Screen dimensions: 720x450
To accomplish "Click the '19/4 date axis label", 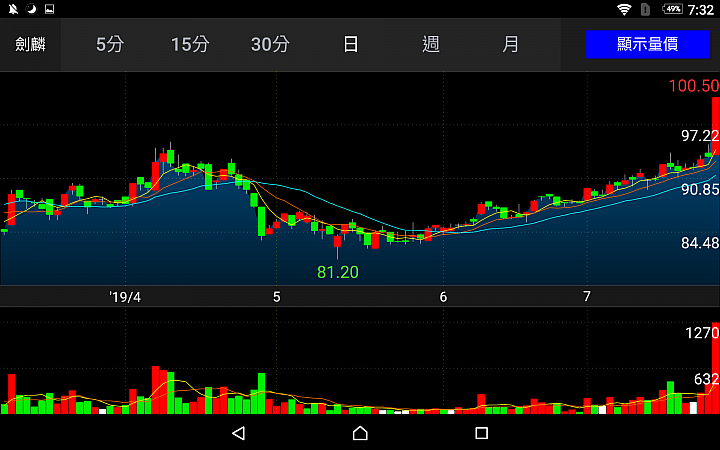I will 125,297.
